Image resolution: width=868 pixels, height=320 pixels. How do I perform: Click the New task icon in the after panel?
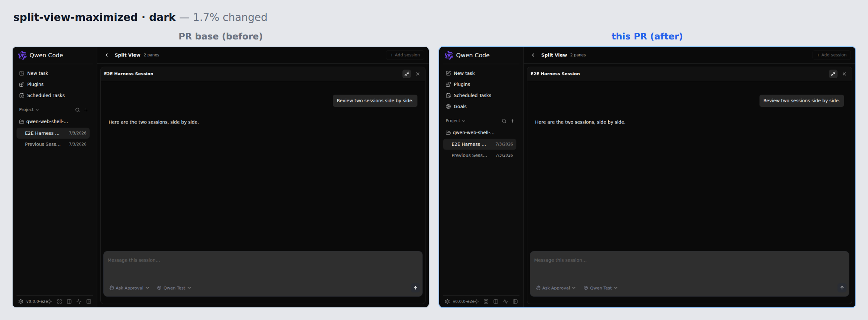(x=448, y=73)
